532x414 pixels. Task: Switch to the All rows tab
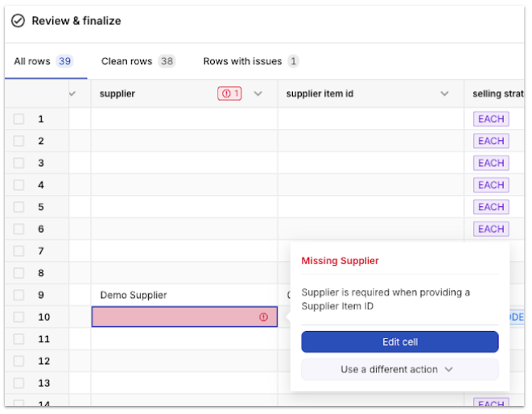[x=43, y=62]
